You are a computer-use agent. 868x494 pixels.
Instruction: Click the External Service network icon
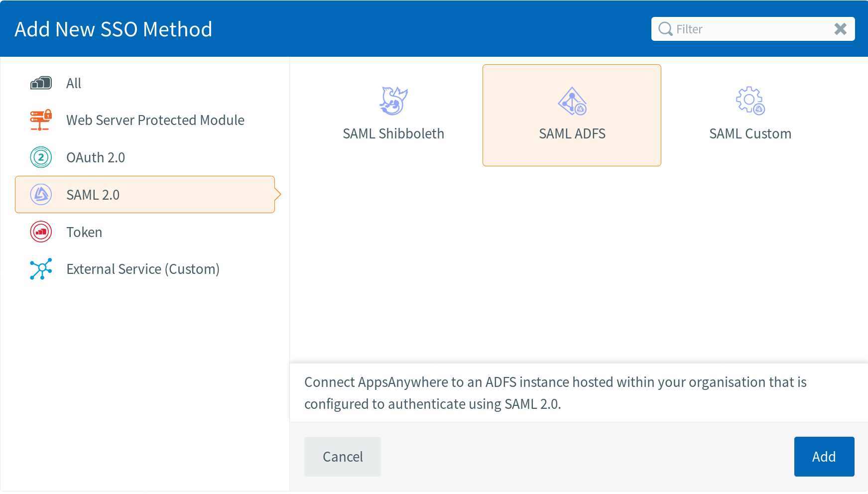click(41, 269)
